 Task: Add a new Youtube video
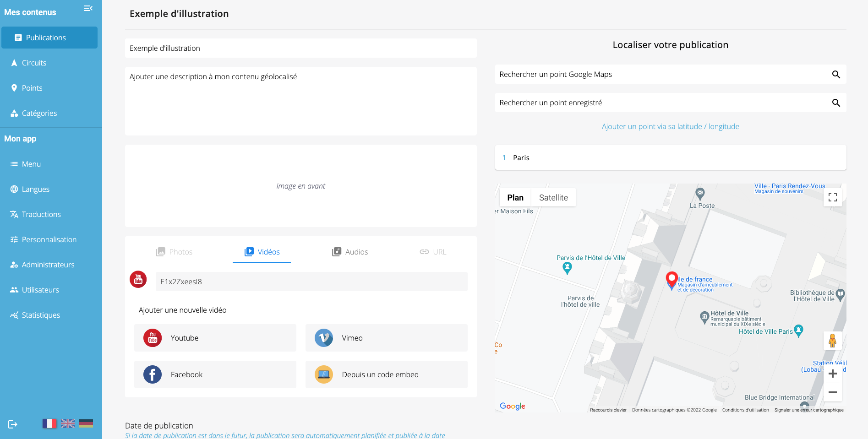[215, 338]
